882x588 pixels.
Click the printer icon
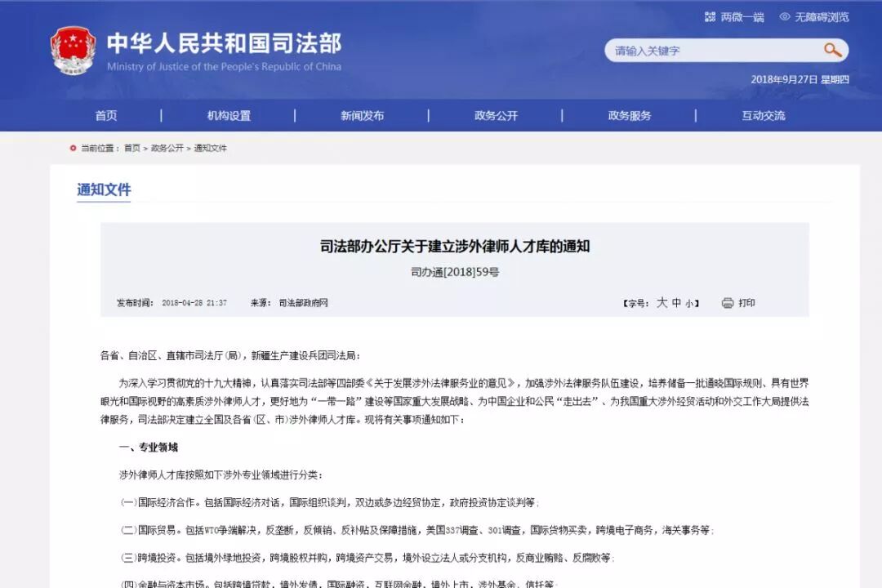point(728,303)
